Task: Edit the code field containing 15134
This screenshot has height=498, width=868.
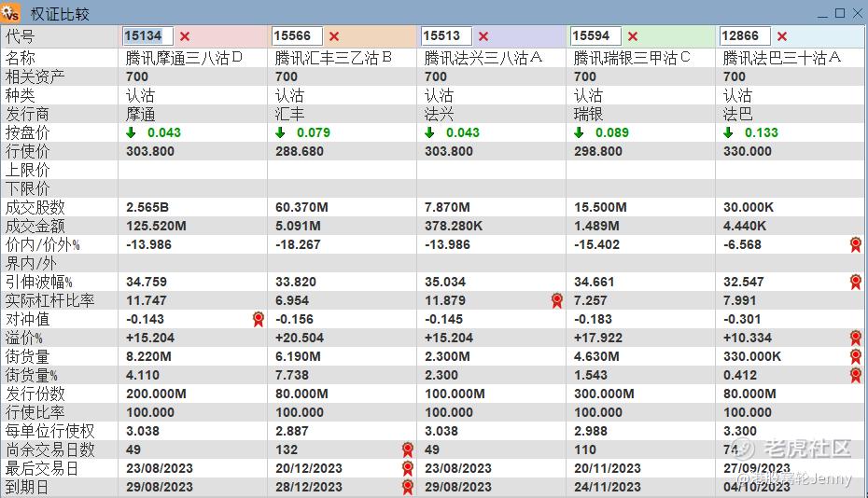Action: coord(147,36)
